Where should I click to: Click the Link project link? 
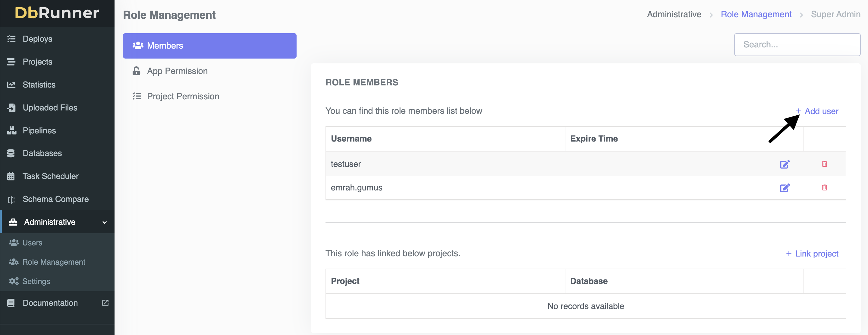click(x=812, y=253)
